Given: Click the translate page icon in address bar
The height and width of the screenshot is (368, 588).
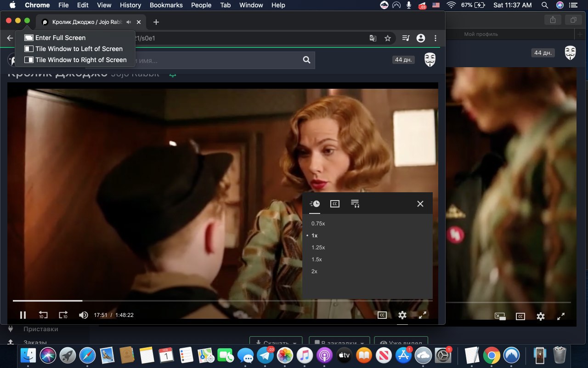Looking at the screenshot, I should 373,38.
